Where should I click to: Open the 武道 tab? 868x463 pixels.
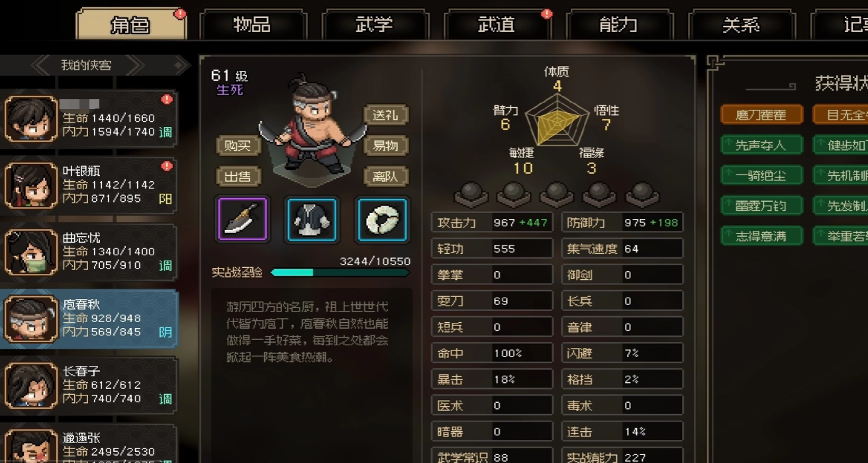pos(497,25)
